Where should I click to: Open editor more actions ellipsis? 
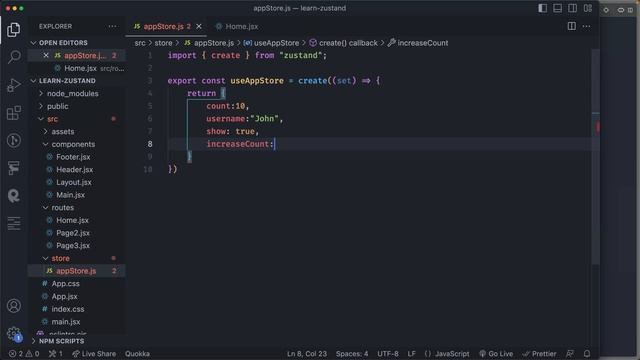586,26
